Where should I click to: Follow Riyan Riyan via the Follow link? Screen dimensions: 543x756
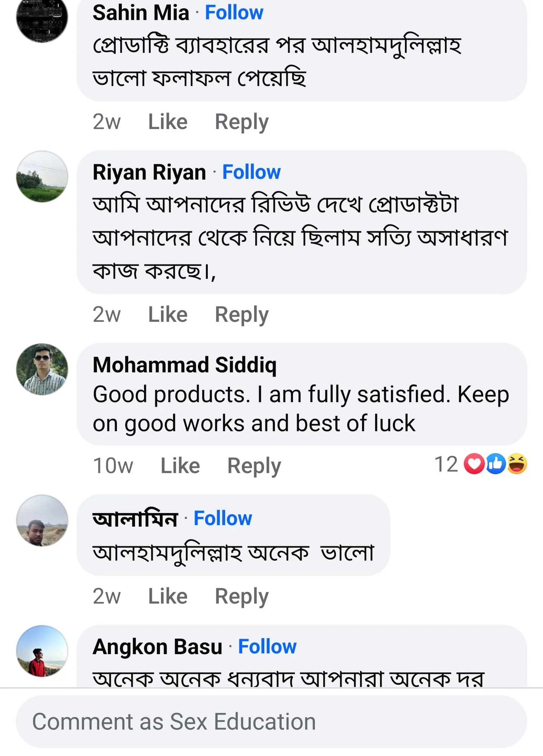click(x=251, y=172)
